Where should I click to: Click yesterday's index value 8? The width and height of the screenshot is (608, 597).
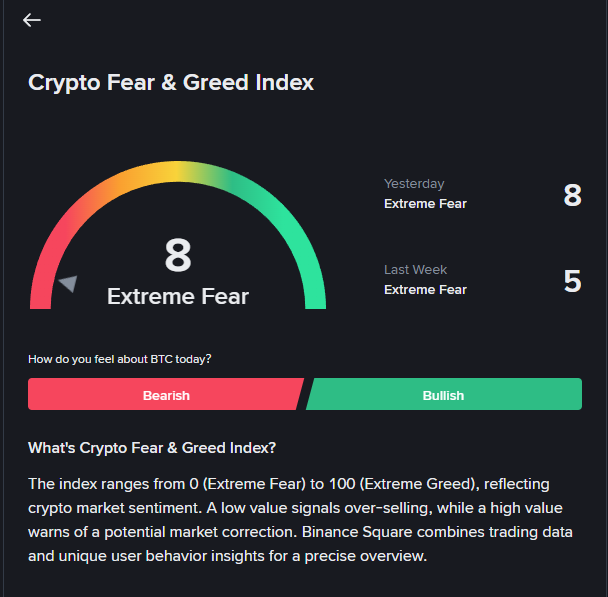pyautogui.click(x=572, y=195)
